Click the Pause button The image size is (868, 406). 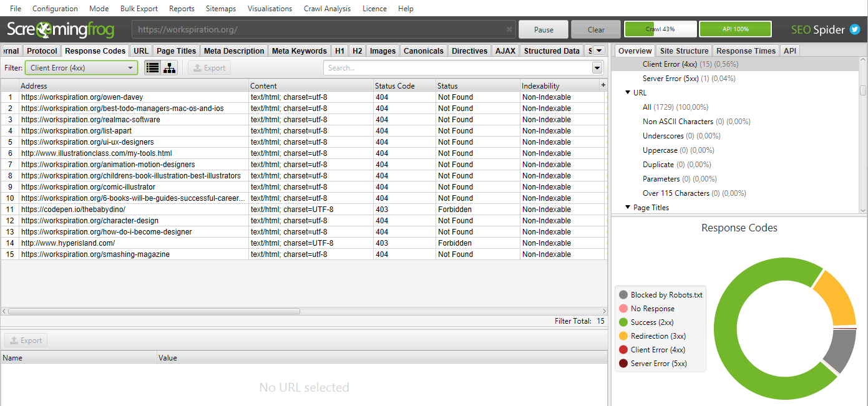pos(544,29)
